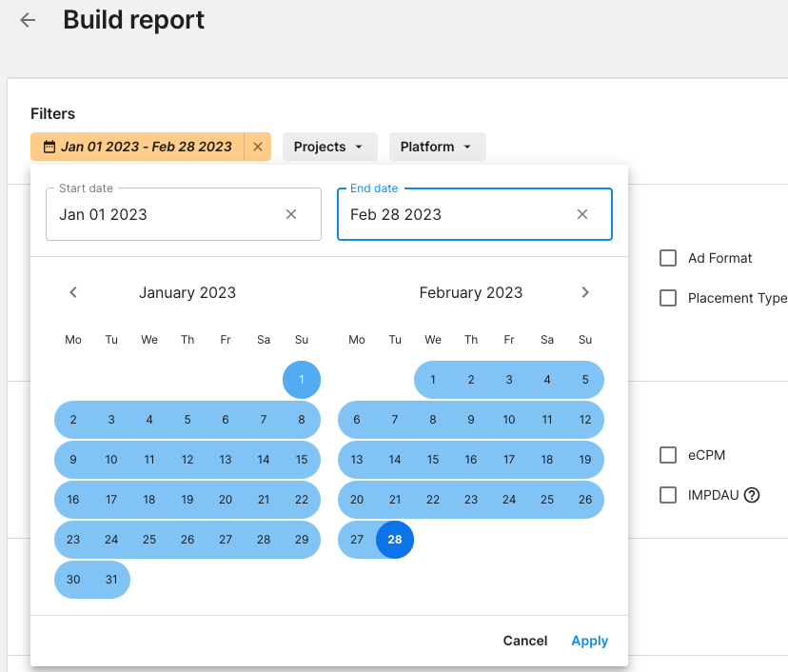
Task: Open the Jan 01 2023 - Feb 28 2023 filter
Action: [146, 147]
